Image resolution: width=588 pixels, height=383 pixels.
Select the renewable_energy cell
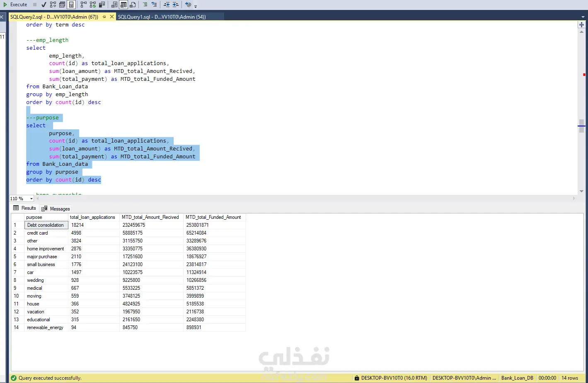tap(46, 327)
